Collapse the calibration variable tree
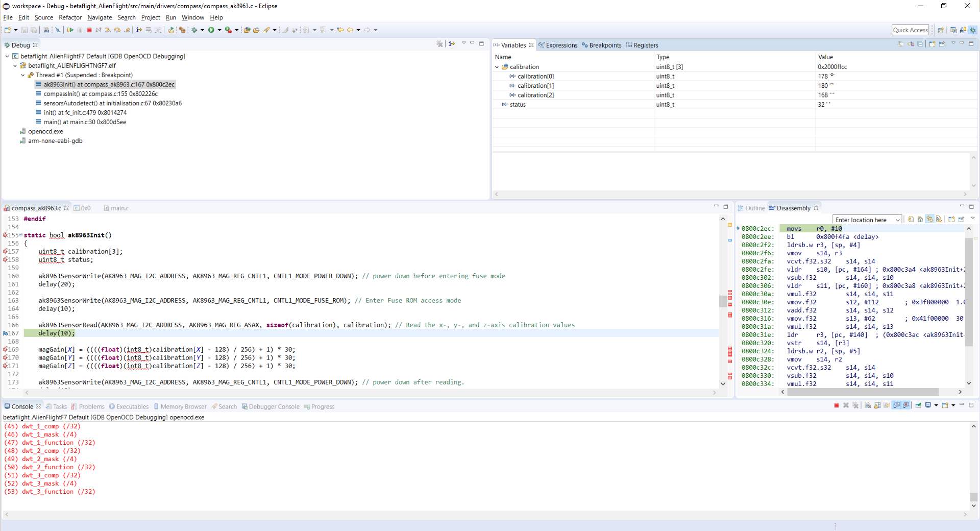 pyautogui.click(x=498, y=67)
